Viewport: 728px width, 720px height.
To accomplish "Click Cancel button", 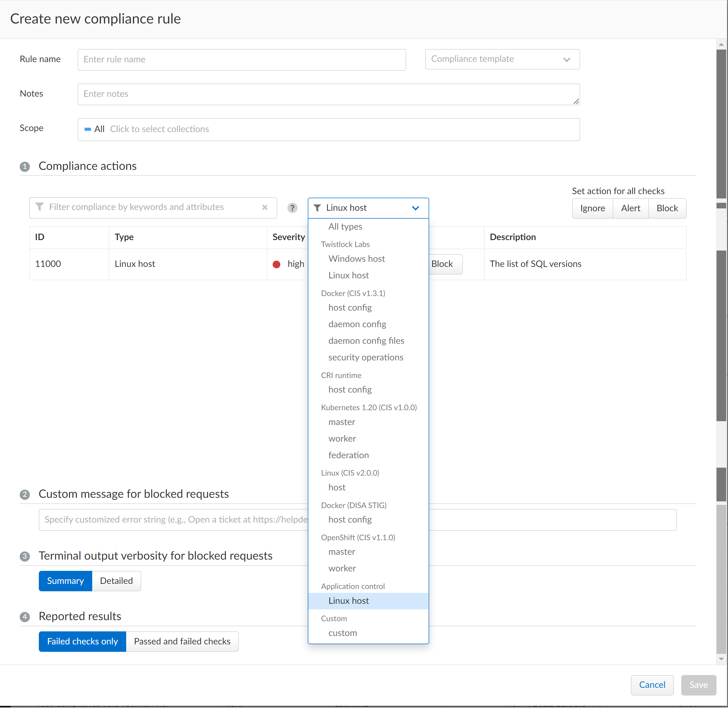I will [x=652, y=685].
